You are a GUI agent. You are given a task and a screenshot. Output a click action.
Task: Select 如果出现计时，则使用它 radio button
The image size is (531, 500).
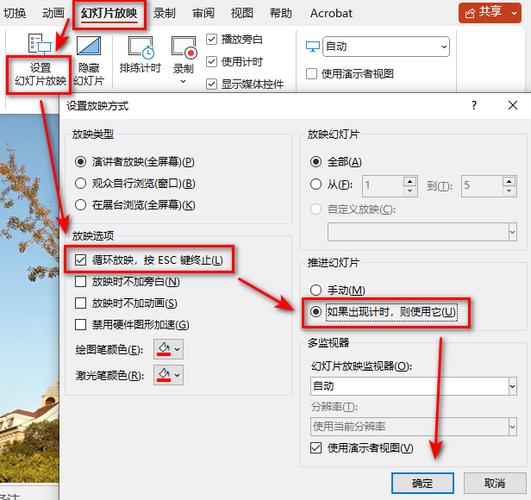point(316,311)
